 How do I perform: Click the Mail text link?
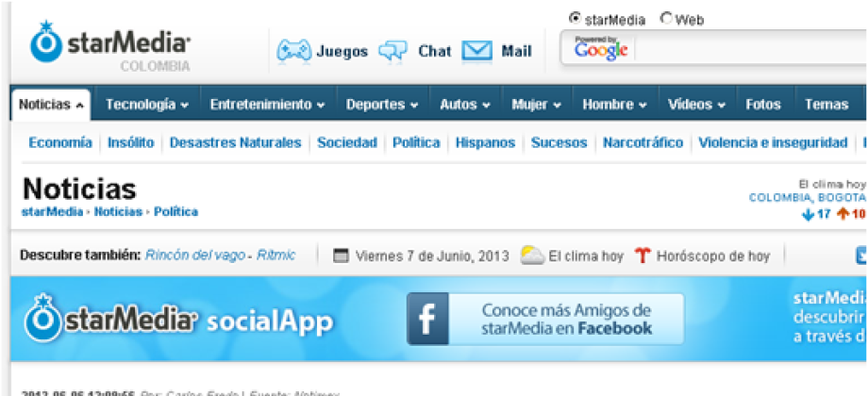point(516,52)
